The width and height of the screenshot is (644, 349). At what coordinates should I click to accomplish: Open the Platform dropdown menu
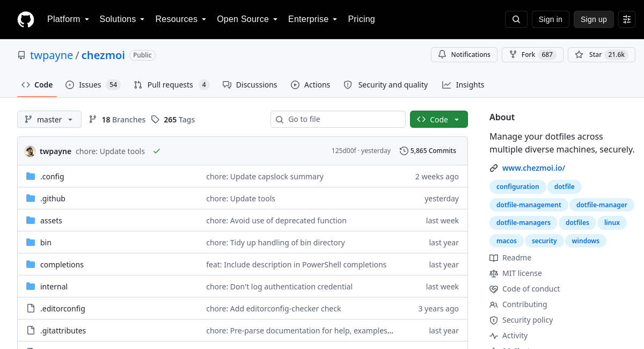click(x=68, y=19)
